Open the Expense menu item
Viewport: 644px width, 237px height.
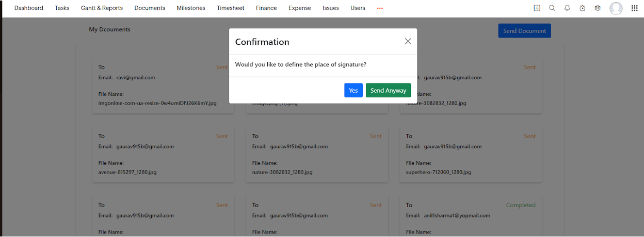(300, 8)
